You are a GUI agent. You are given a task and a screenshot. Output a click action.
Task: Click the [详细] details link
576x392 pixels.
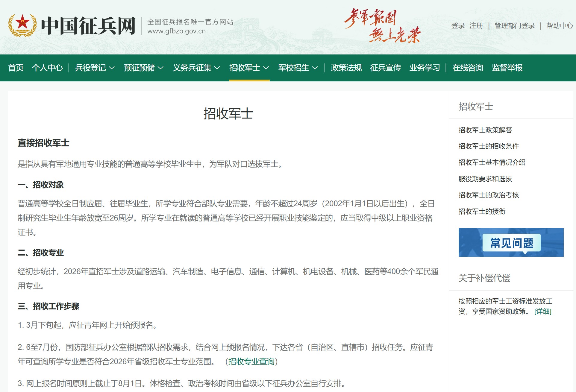coord(542,312)
